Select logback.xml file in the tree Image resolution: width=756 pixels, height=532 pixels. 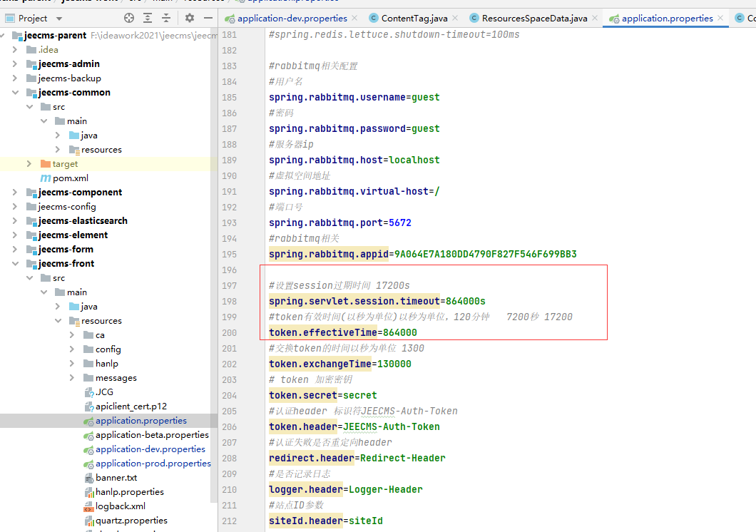(120, 506)
